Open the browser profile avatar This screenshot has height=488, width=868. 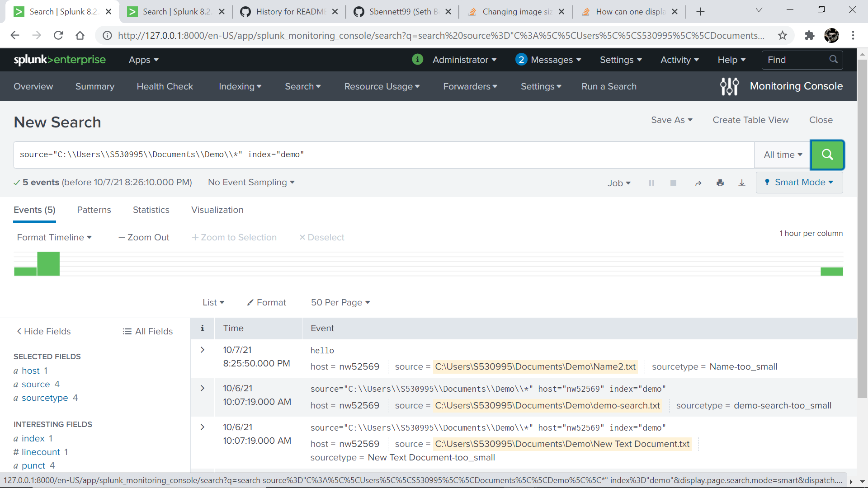[x=831, y=35]
